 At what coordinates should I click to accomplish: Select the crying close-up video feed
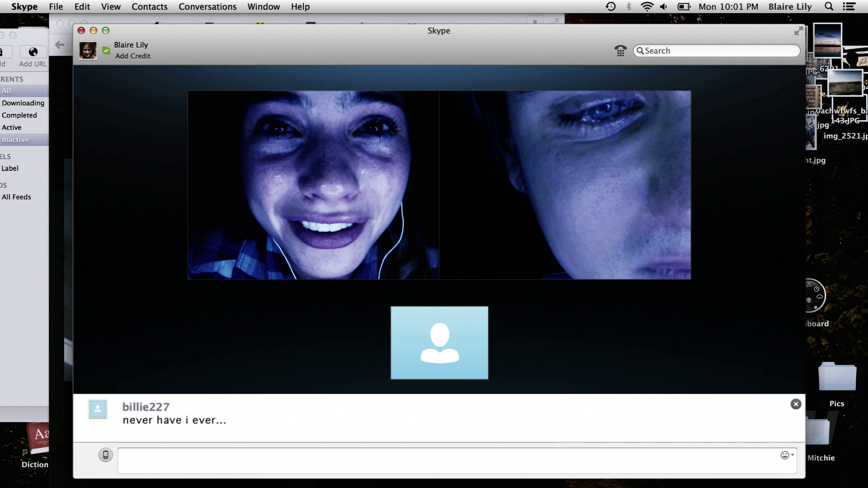point(565,185)
